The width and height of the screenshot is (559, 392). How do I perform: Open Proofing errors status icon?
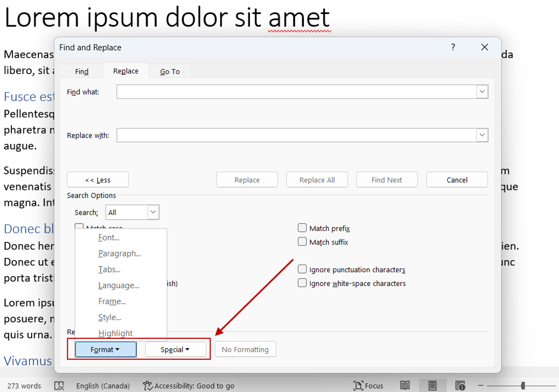pyautogui.click(x=59, y=386)
